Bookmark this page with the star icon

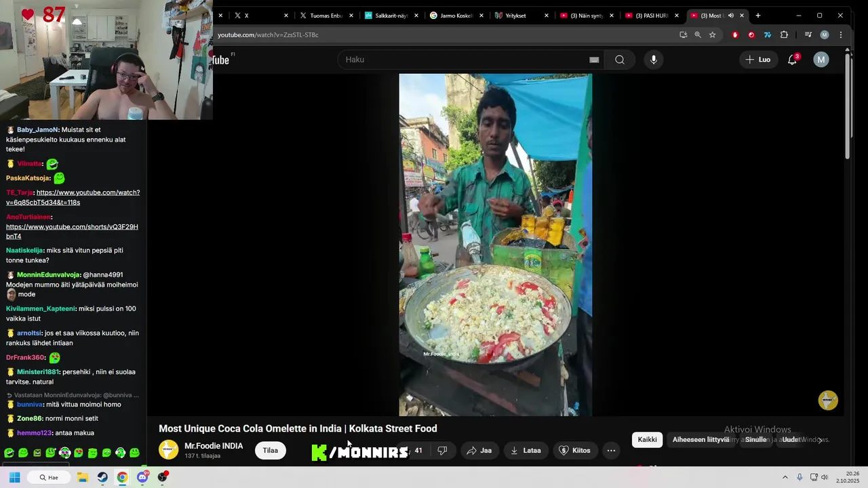[x=712, y=35]
